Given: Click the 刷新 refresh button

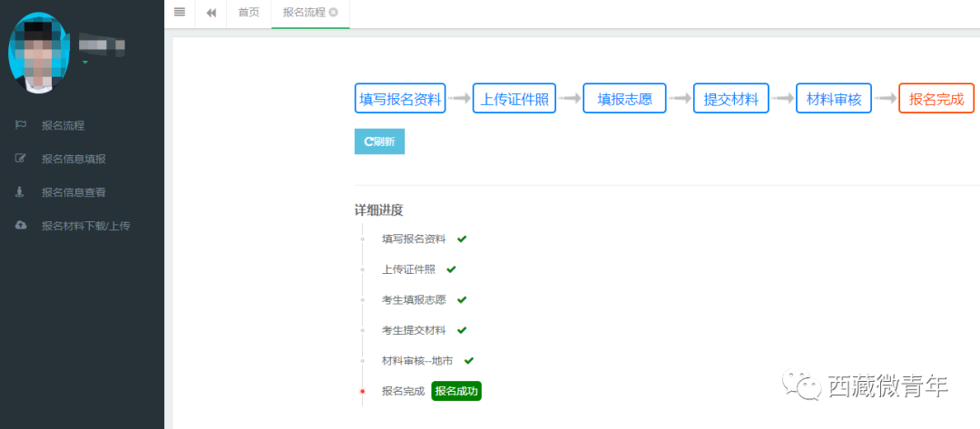Looking at the screenshot, I should (x=379, y=141).
